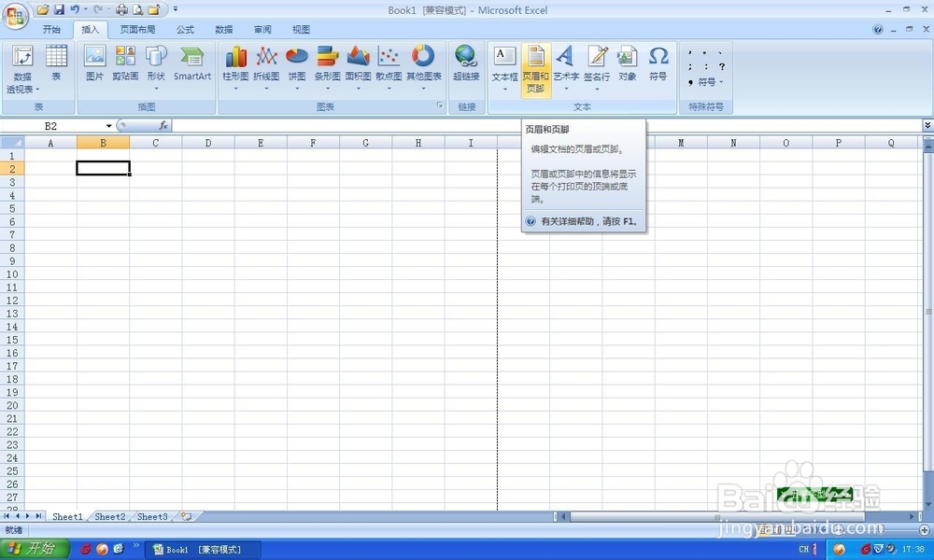Click the select-all corner of the grid

coord(12,142)
